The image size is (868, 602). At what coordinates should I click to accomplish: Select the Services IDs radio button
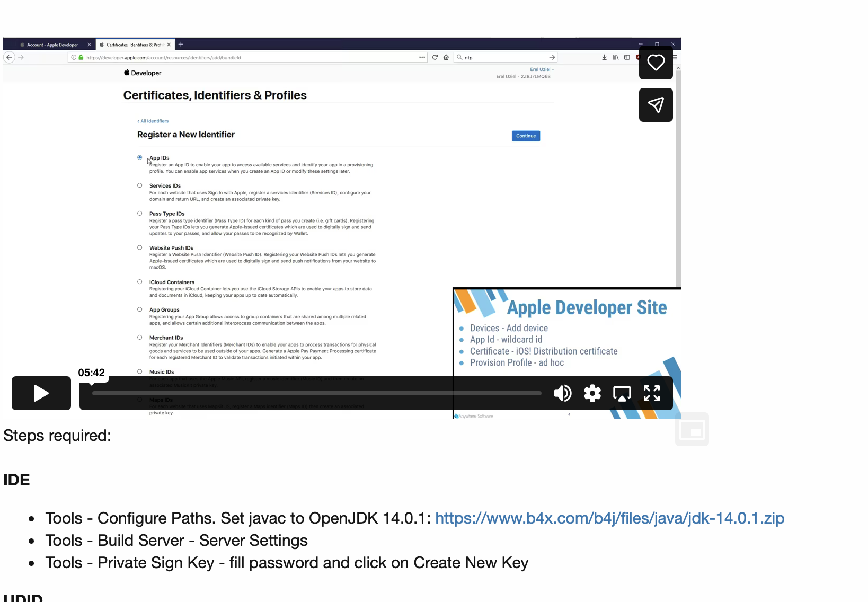pos(140,185)
